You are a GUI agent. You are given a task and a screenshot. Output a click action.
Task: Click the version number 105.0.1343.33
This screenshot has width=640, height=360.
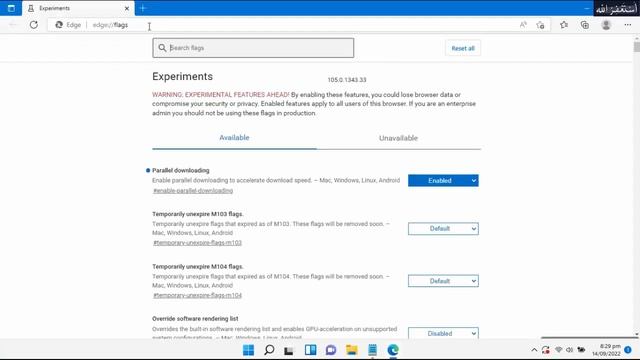pos(347,80)
